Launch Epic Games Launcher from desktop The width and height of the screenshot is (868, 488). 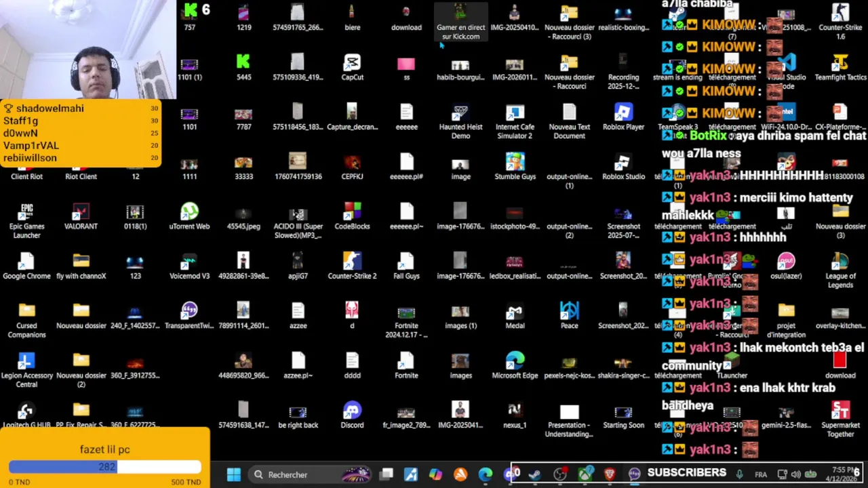26,221
